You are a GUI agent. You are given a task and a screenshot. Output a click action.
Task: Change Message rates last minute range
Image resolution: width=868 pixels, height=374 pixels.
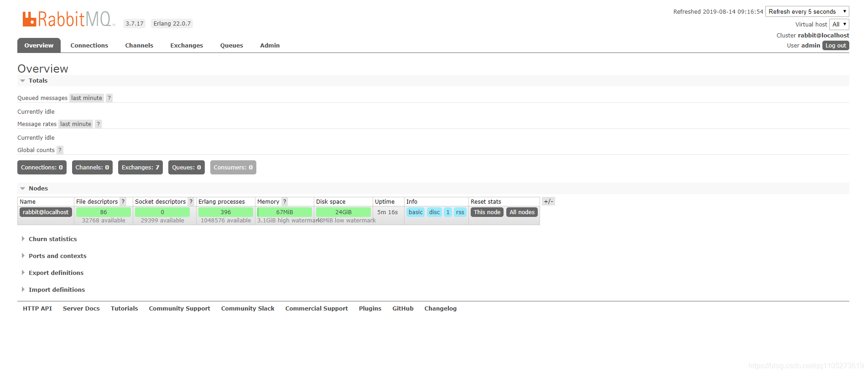pos(76,124)
